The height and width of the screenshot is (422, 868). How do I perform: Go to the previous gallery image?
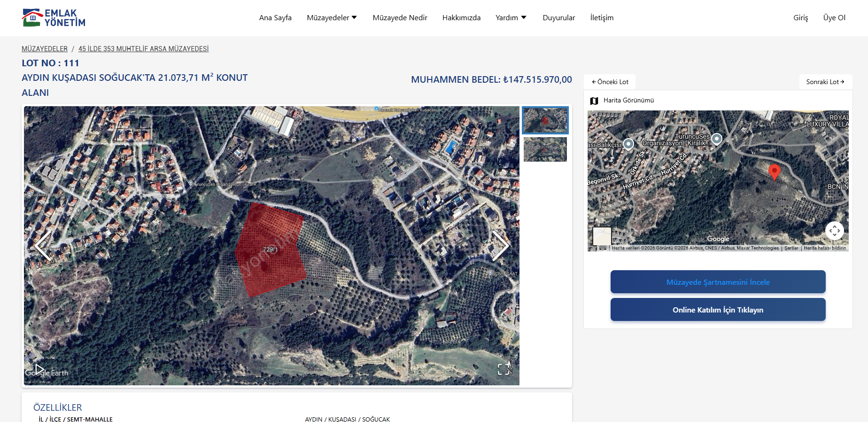coord(43,245)
